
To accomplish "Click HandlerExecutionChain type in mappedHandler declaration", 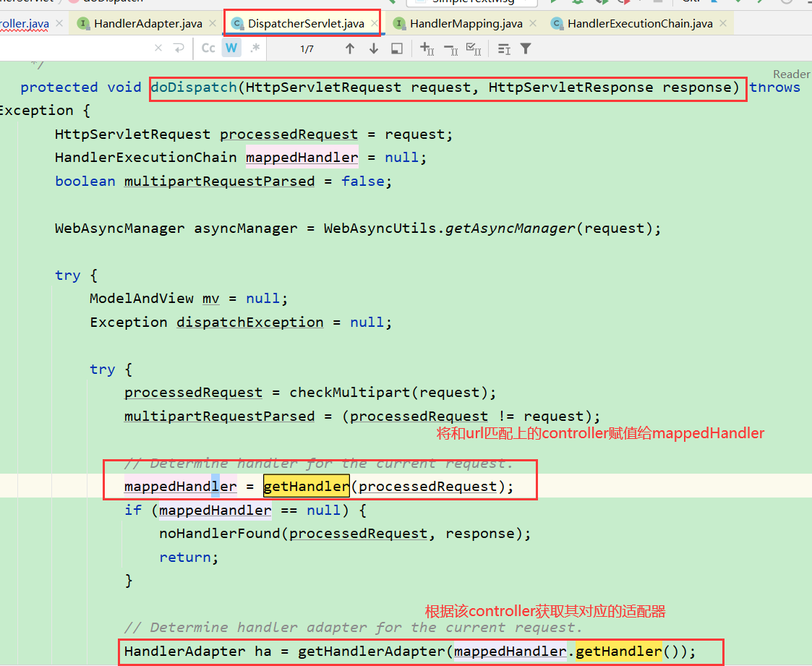I will tap(145, 158).
